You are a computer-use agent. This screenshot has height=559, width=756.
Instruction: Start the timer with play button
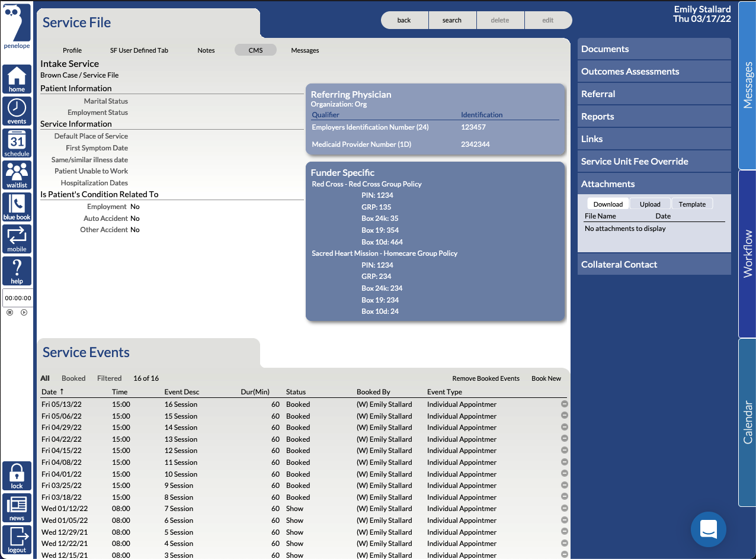(x=24, y=312)
